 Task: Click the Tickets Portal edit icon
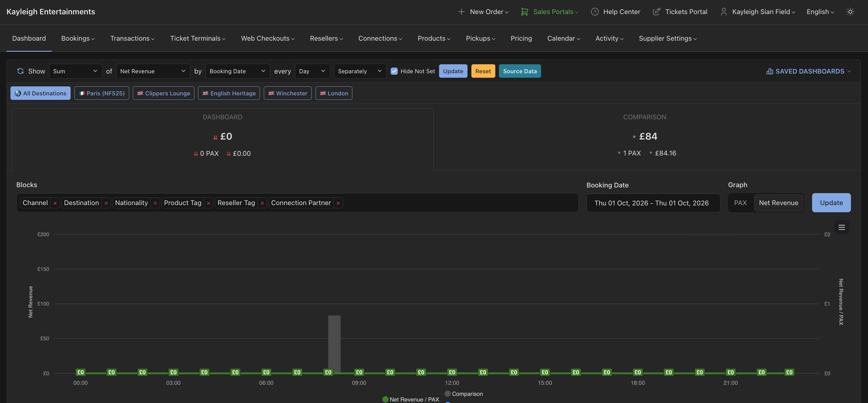(x=656, y=12)
